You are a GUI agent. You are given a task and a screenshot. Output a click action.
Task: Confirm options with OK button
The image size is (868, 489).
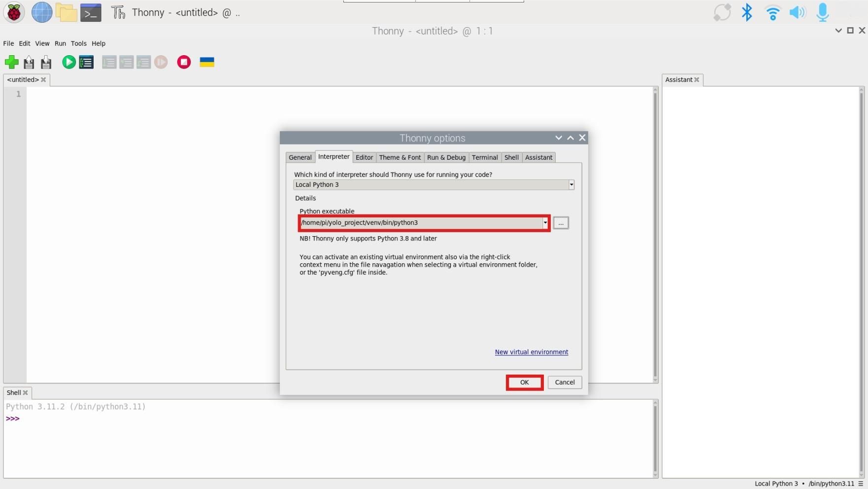525,383
